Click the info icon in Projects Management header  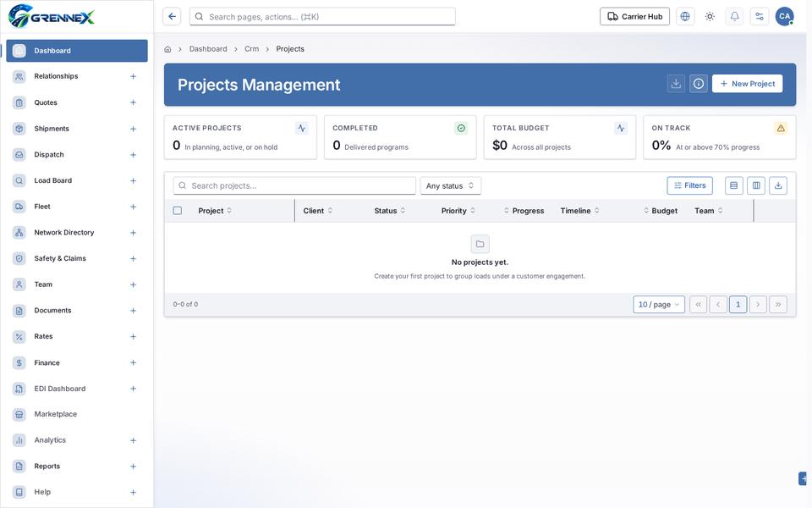699,84
